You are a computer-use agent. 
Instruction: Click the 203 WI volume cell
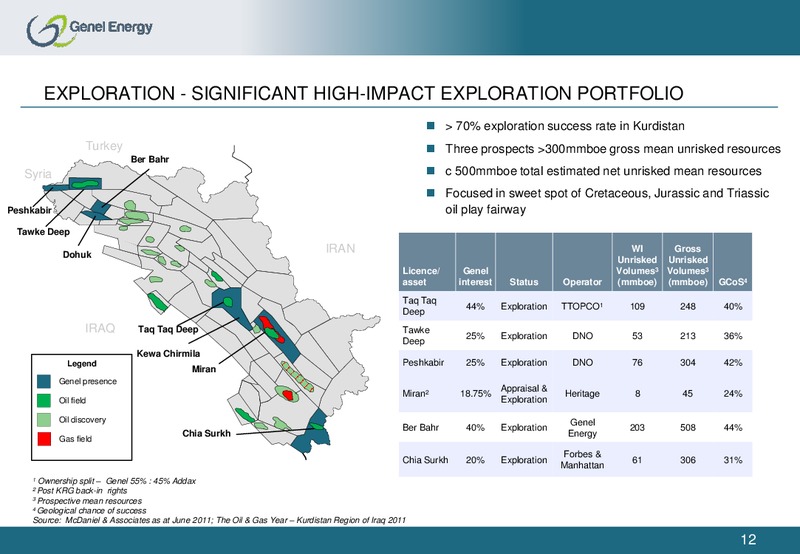tap(637, 427)
